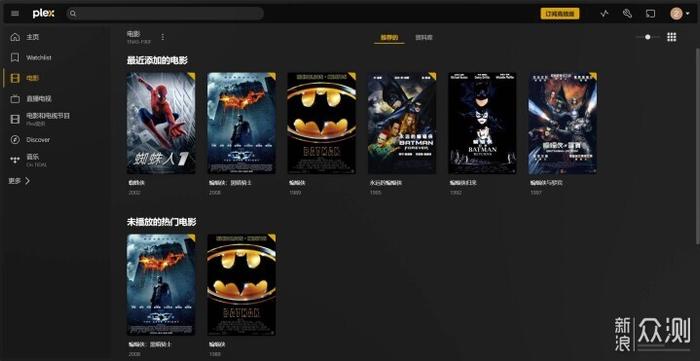Open the settings wrench icon

pyautogui.click(x=627, y=13)
